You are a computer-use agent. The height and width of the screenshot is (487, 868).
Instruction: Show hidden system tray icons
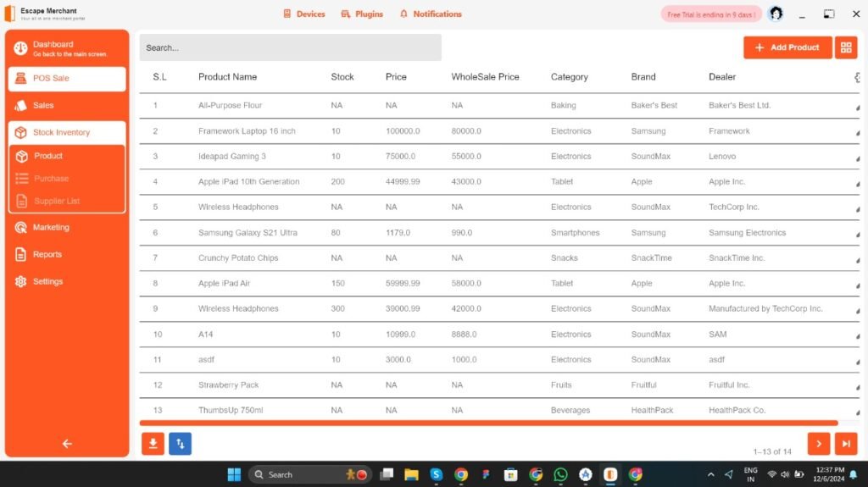point(710,474)
